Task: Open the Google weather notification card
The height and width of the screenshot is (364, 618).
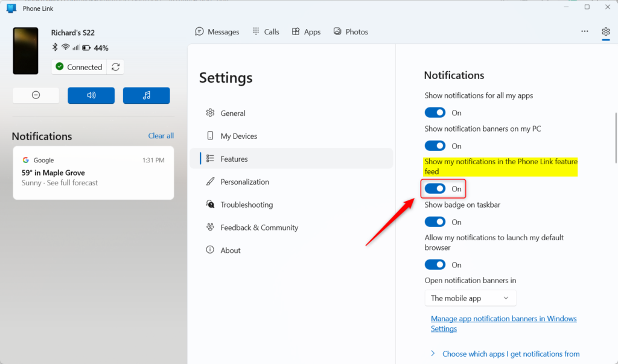Action: click(x=94, y=173)
